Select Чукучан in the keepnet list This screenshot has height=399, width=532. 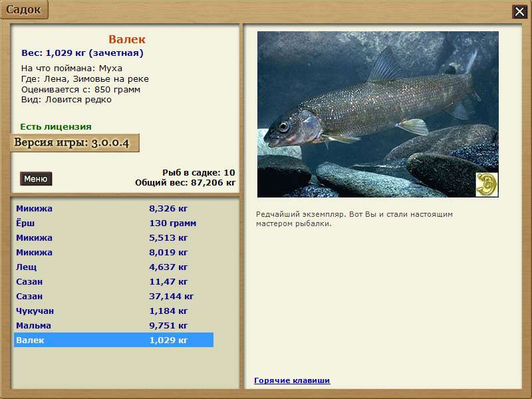pyautogui.click(x=113, y=311)
